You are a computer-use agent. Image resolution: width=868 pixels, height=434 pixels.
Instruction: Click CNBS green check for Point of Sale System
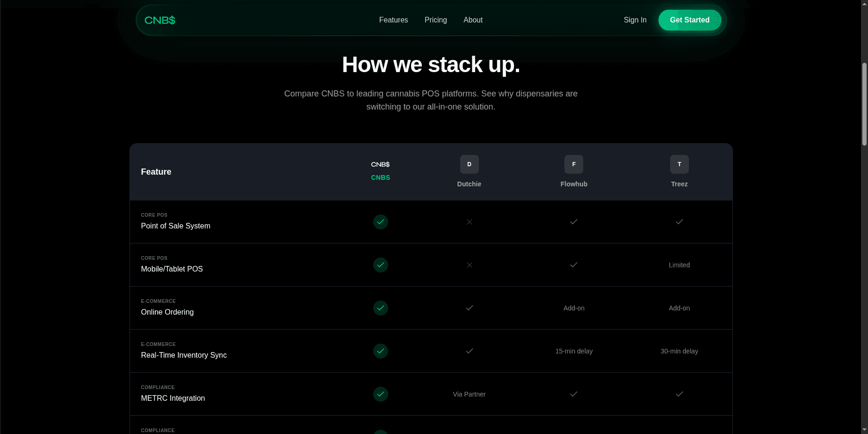pos(380,222)
